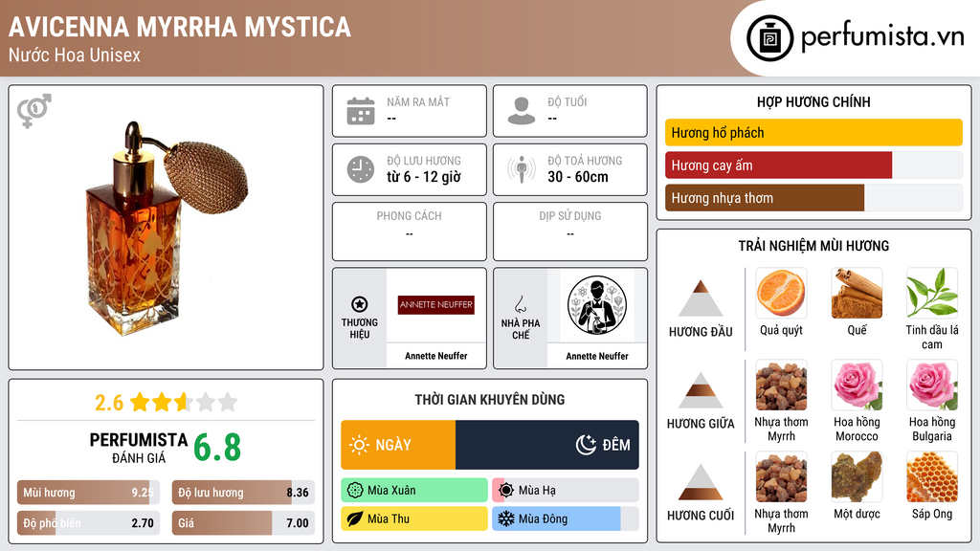
Task: Click the Annette Neuffer brand logo
Action: point(436,305)
